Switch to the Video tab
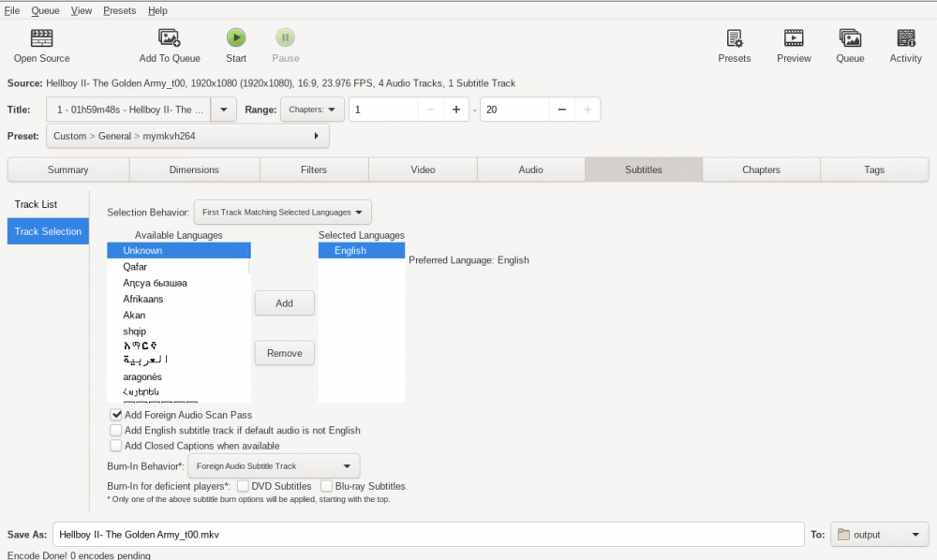This screenshot has height=560, width=937. 423,169
